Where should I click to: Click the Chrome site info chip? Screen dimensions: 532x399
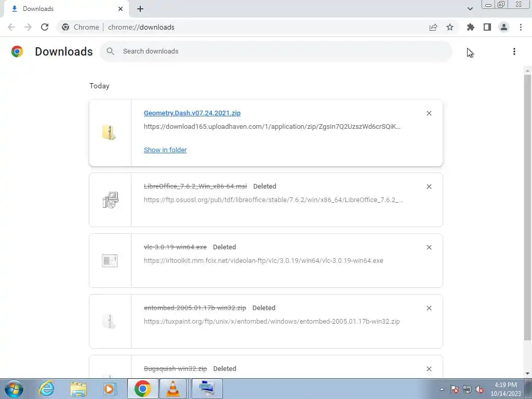[81, 27]
